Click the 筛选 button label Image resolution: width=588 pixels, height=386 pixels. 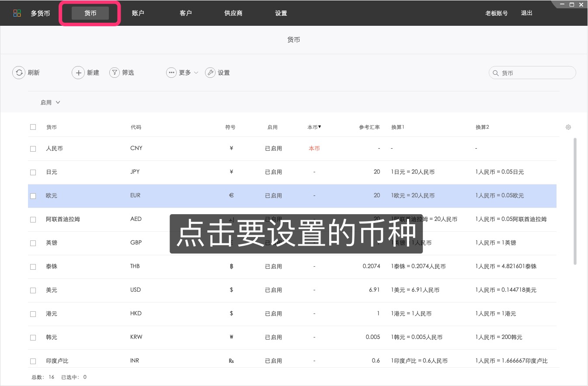coord(128,73)
